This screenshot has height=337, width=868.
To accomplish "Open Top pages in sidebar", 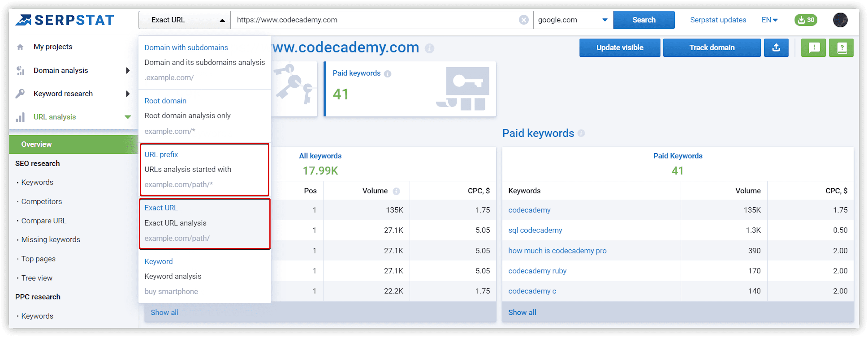I will click(x=38, y=259).
